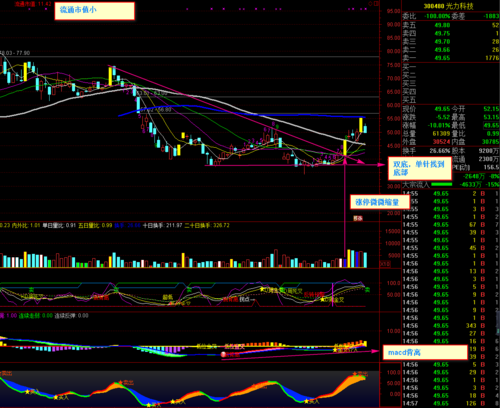Select the 卖一 row with 1776 lots
This screenshot has height=408, width=500.
point(451,58)
